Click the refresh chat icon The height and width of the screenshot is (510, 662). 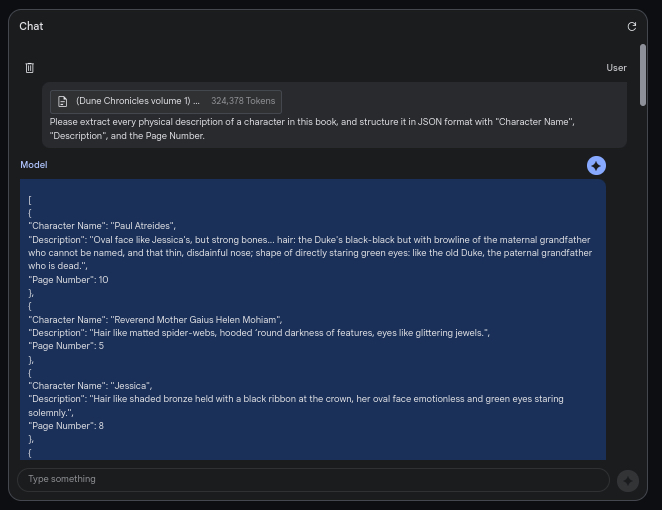(x=631, y=27)
